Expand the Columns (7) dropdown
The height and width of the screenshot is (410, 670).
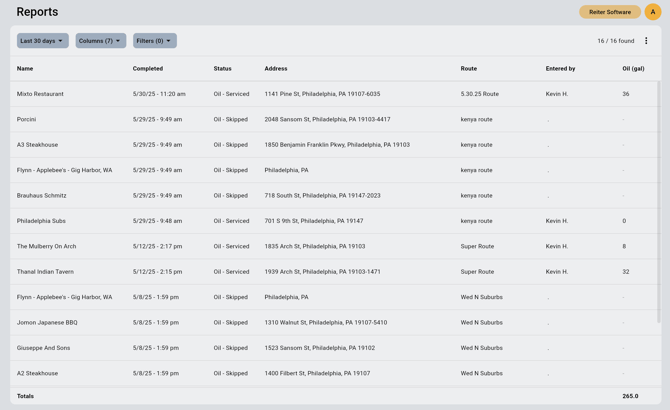coord(100,41)
